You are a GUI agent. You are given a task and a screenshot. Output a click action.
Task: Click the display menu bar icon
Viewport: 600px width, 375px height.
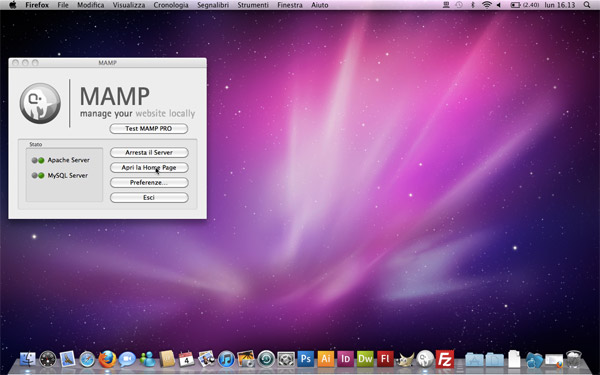(x=446, y=5)
